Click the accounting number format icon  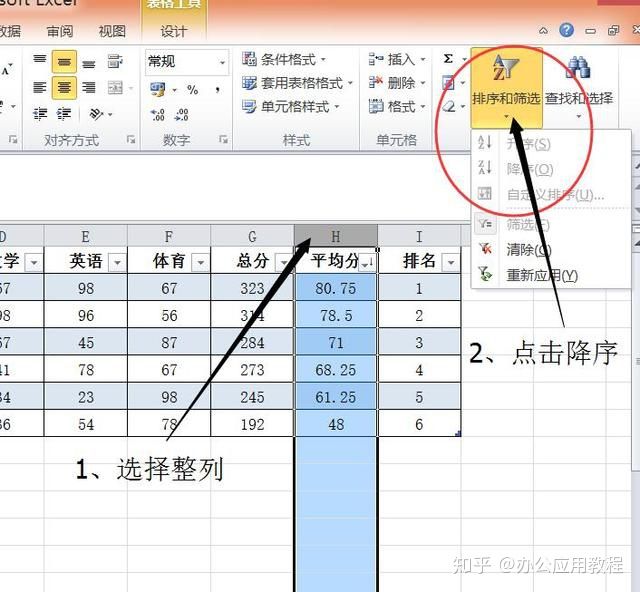click(x=158, y=89)
